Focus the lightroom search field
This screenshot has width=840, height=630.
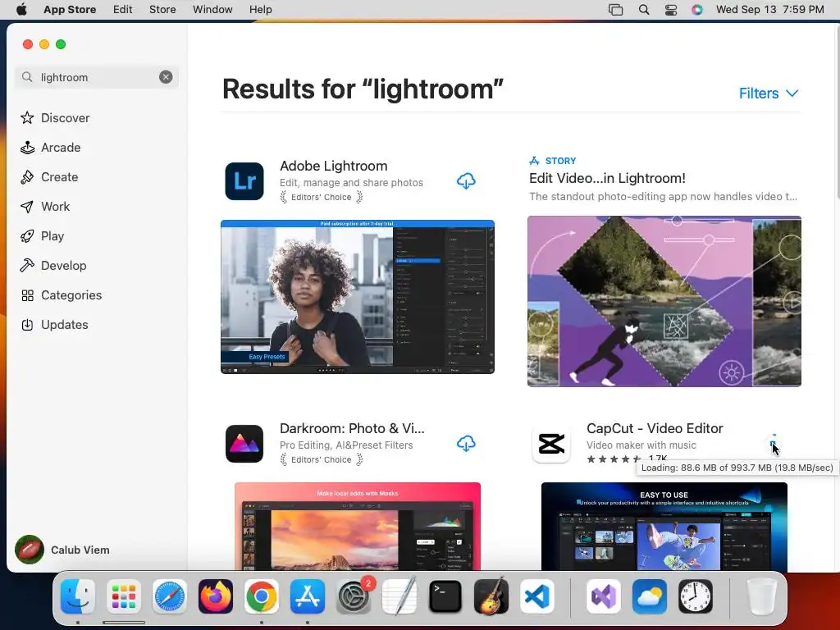tap(97, 77)
